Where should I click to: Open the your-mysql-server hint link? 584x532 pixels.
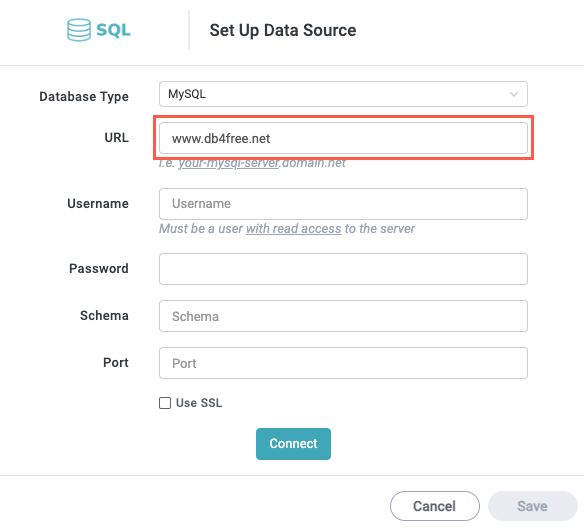[x=229, y=163]
